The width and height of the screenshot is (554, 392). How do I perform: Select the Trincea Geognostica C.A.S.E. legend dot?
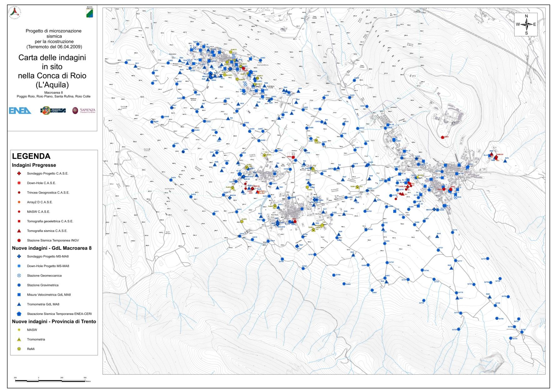[19, 193]
